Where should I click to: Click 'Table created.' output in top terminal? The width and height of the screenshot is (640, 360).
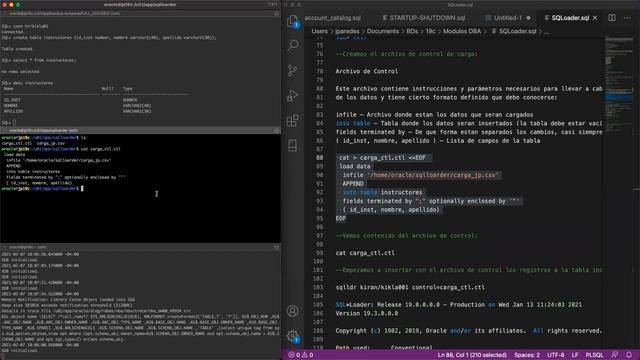coord(17,49)
